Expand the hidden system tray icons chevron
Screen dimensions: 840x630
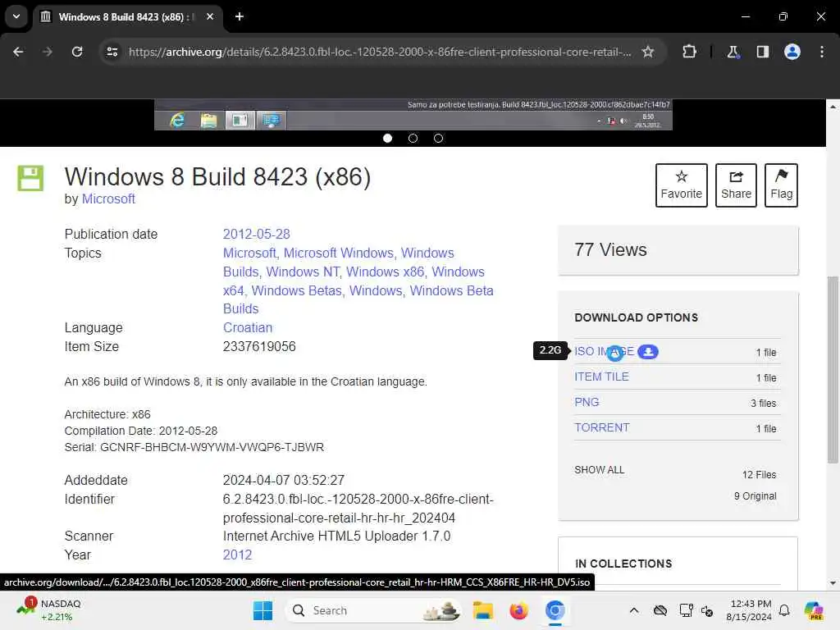(x=634, y=610)
